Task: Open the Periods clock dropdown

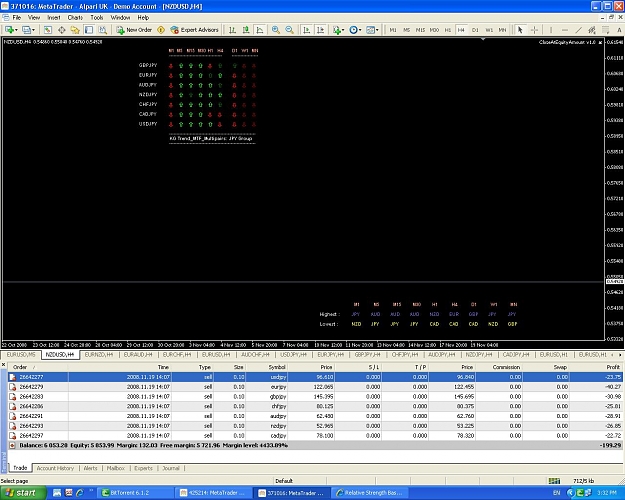Action: coord(355,30)
